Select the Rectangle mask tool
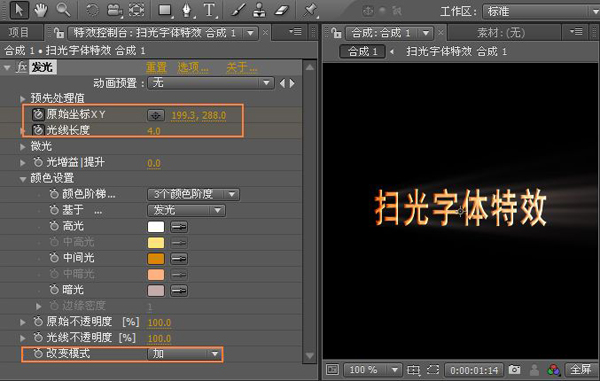600x381 pixels. point(165,10)
